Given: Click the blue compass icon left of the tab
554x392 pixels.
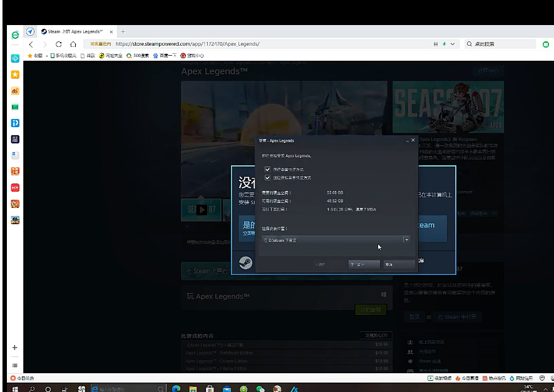Looking at the screenshot, I should (31, 31).
